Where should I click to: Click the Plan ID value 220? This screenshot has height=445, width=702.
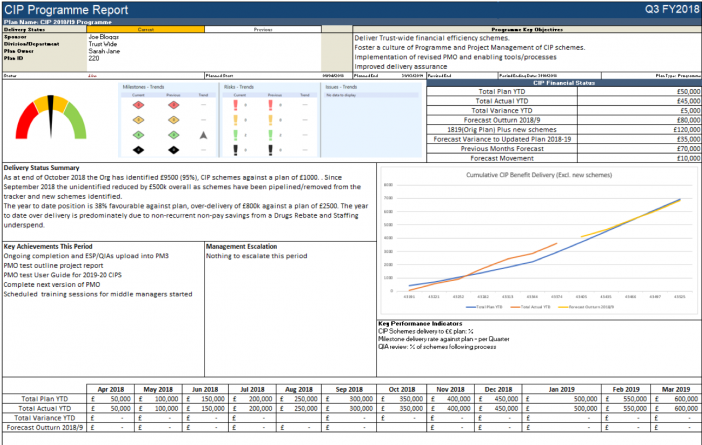tap(94, 58)
